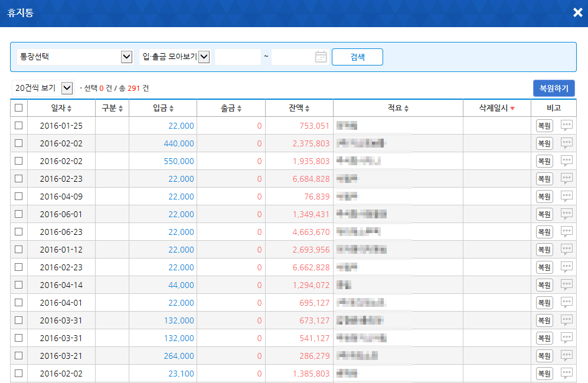
Task: Click the 입금 column sort arrows
Action: point(171,109)
